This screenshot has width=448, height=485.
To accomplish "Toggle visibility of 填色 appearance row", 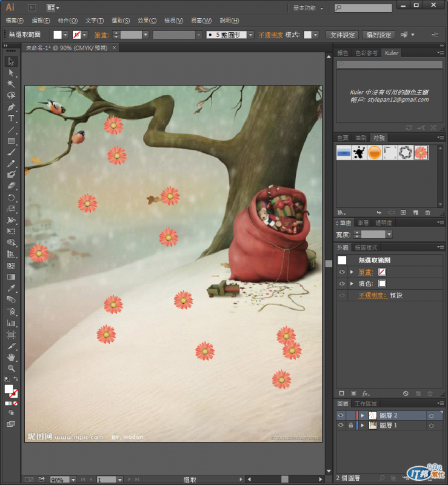I will pos(342,284).
